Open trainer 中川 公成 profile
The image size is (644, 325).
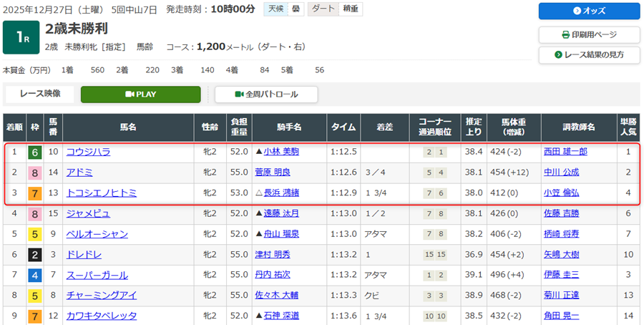pos(562,173)
